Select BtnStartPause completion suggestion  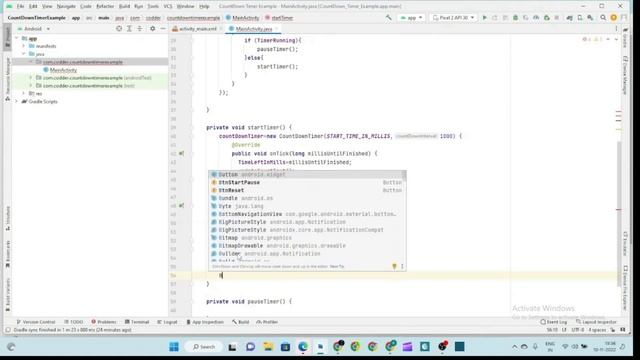[x=307, y=182]
